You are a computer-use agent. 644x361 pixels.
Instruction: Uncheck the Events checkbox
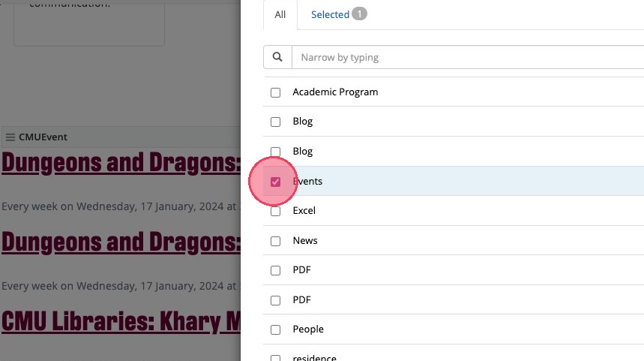click(276, 182)
